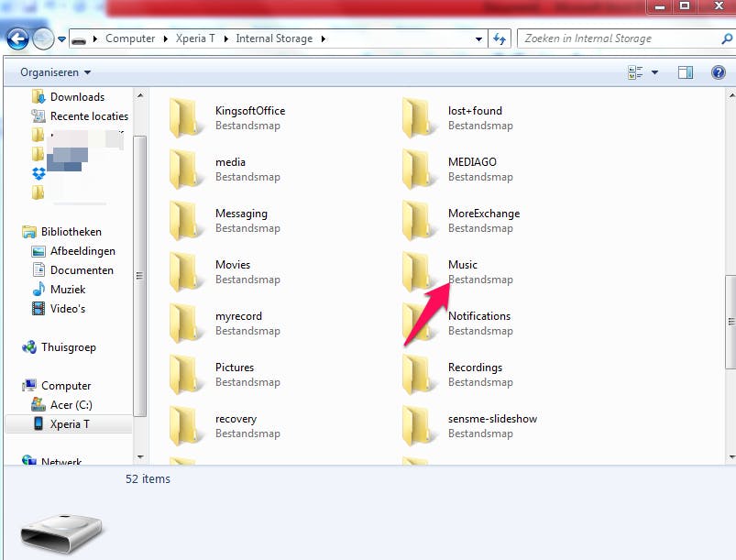Select the Music folder icon

click(x=417, y=272)
